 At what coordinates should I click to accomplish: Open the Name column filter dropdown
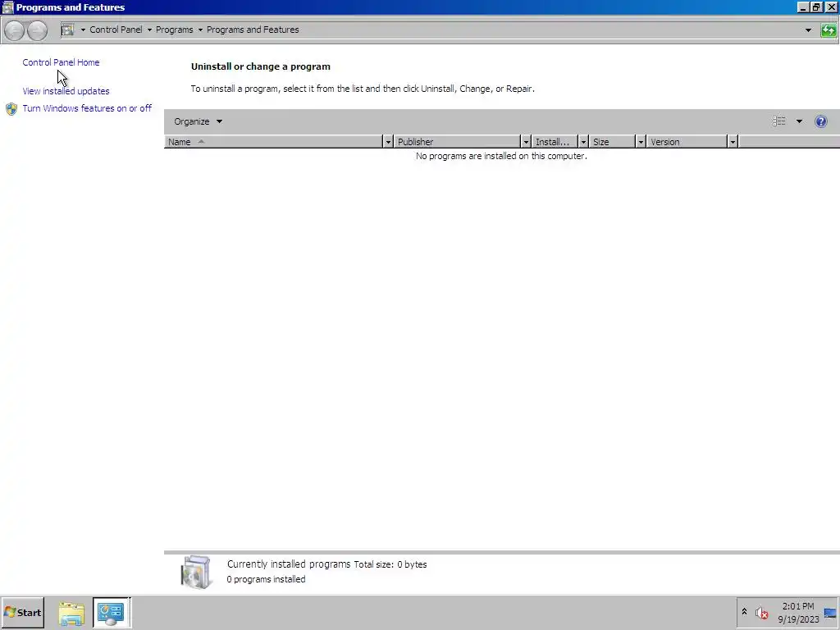click(x=388, y=142)
